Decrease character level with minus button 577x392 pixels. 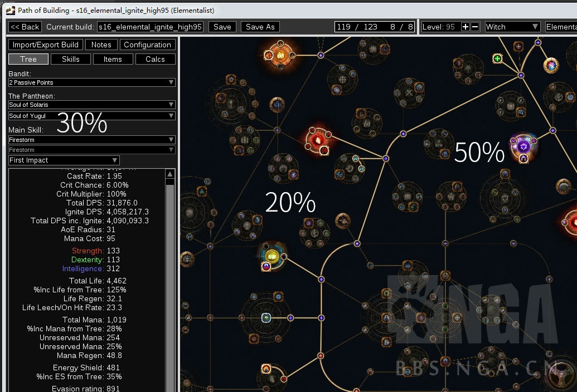click(475, 27)
